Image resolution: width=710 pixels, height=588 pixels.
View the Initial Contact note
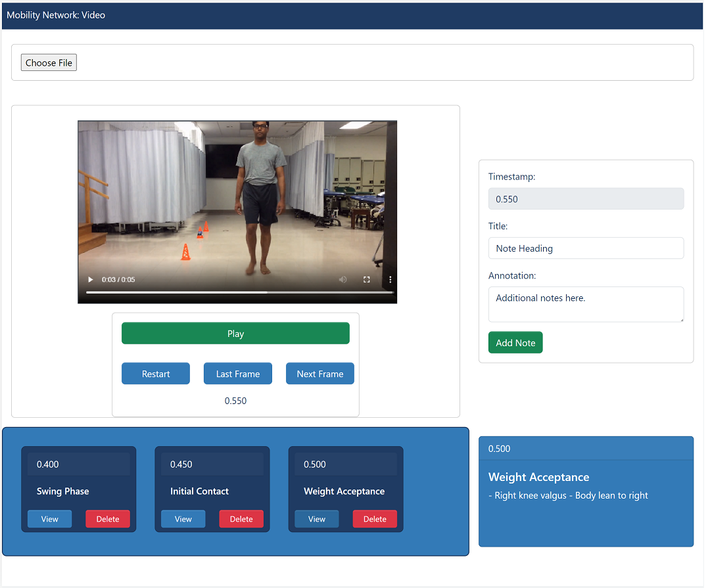[x=183, y=519]
